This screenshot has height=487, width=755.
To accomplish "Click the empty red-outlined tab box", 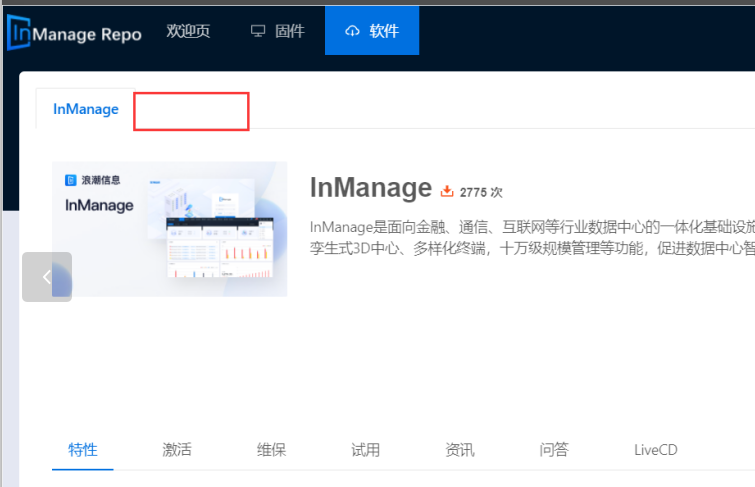I will 191,111.
